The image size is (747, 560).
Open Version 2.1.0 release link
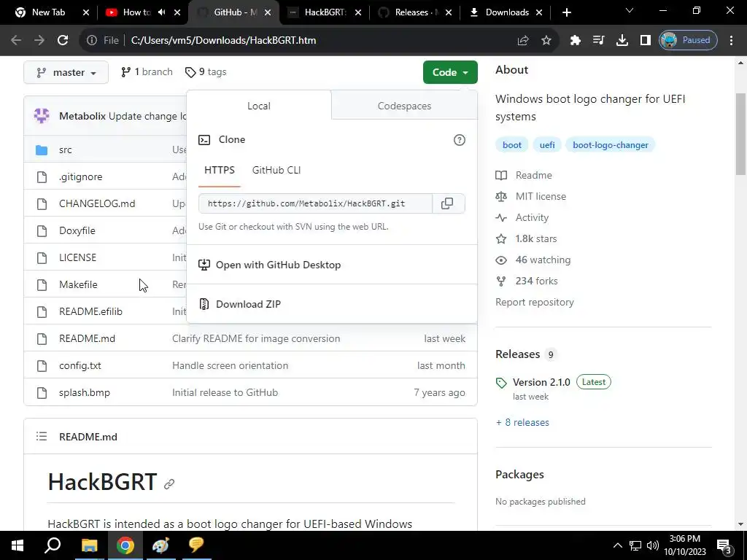[x=541, y=382]
